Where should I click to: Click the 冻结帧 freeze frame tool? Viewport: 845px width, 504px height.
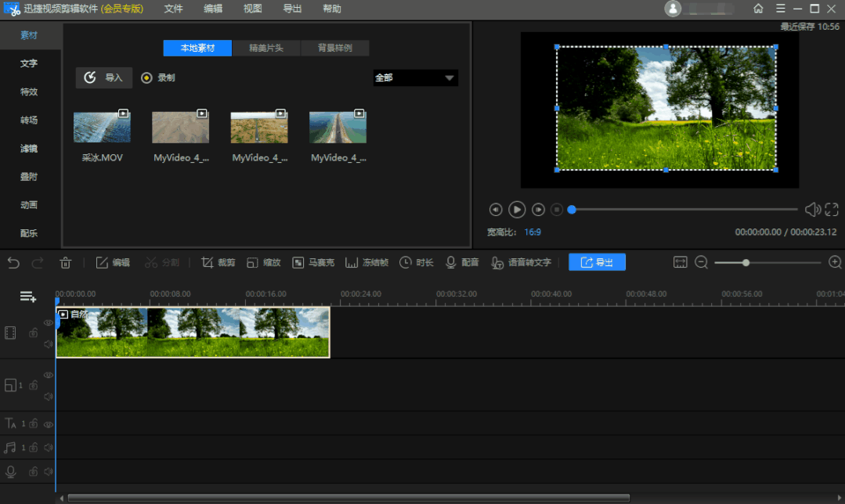click(366, 263)
